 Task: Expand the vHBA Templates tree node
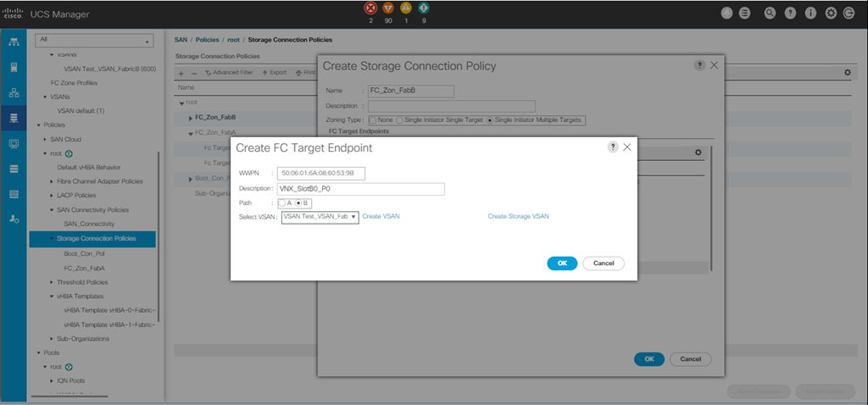[52, 297]
